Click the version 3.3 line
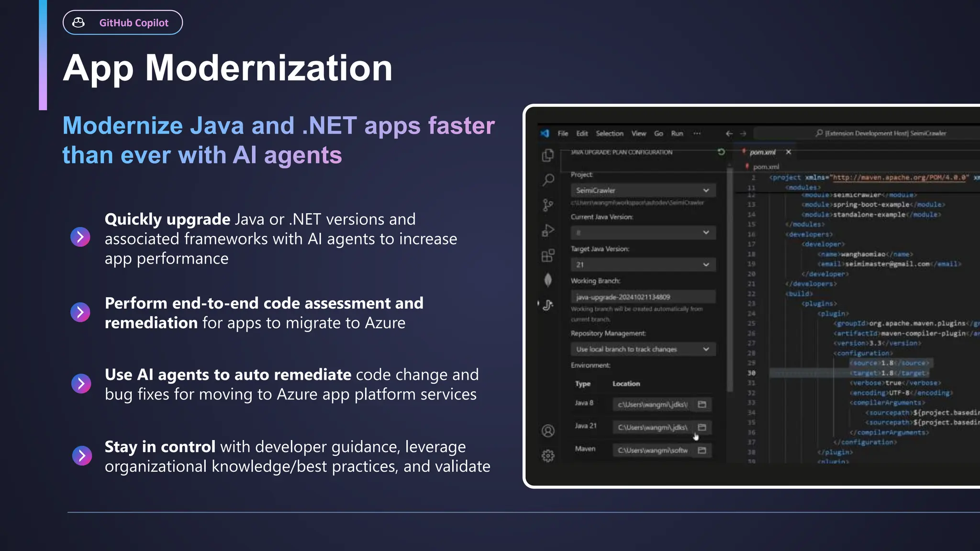This screenshot has height=551, width=980. 877,343
